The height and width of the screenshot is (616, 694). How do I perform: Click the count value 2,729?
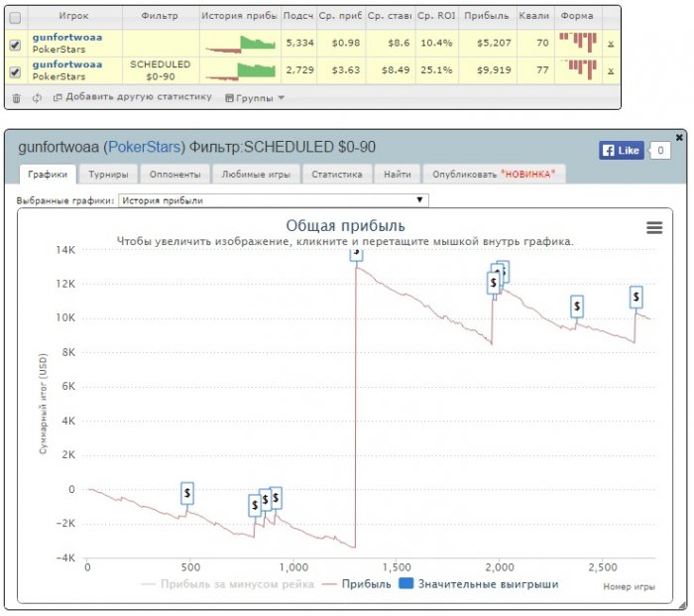[x=299, y=70]
